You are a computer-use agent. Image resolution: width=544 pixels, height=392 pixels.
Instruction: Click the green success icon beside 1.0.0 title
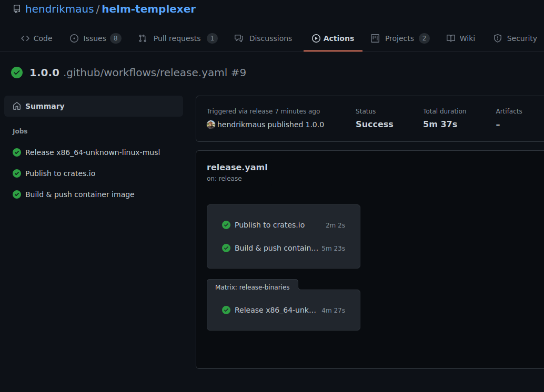pyautogui.click(x=17, y=73)
